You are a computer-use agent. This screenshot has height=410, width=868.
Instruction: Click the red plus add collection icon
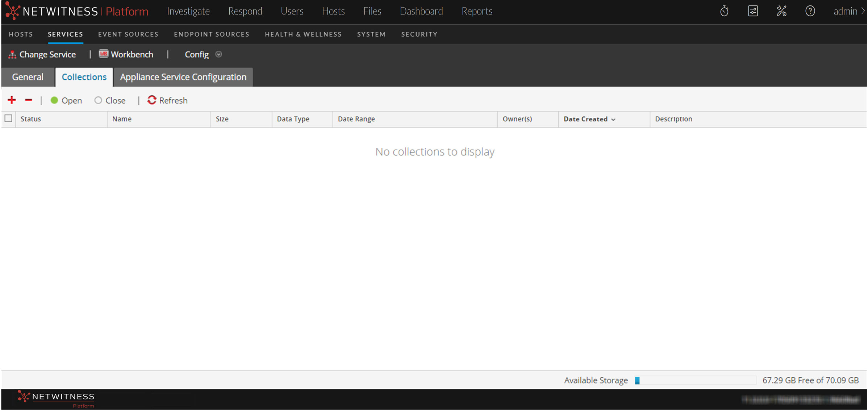click(12, 100)
